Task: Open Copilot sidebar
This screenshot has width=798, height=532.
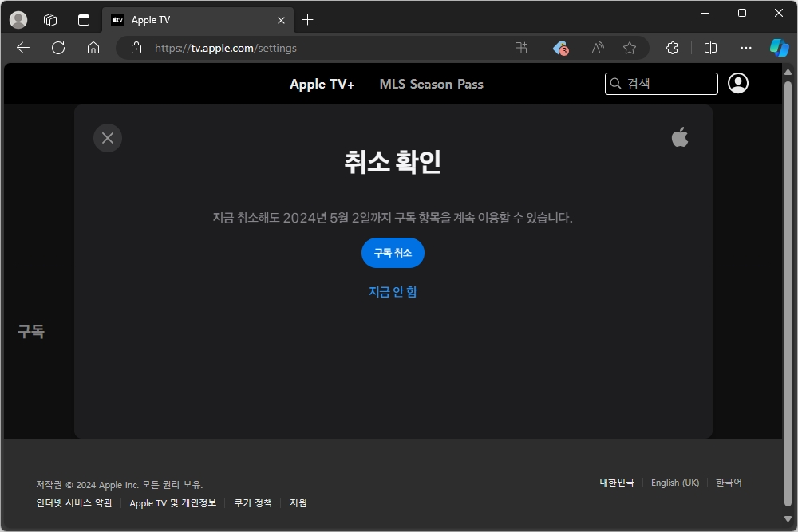Action: click(779, 48)
